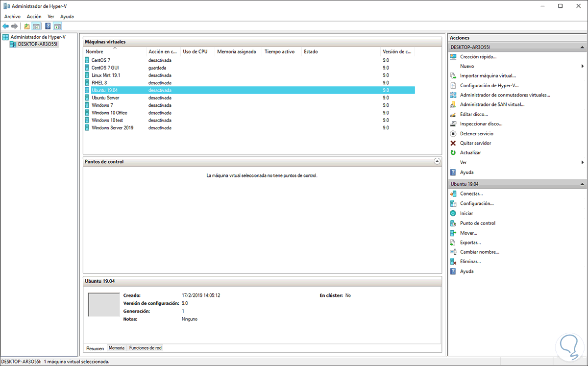Expand the Ver submenu arrow in Acciones

[x=583, y=162]
